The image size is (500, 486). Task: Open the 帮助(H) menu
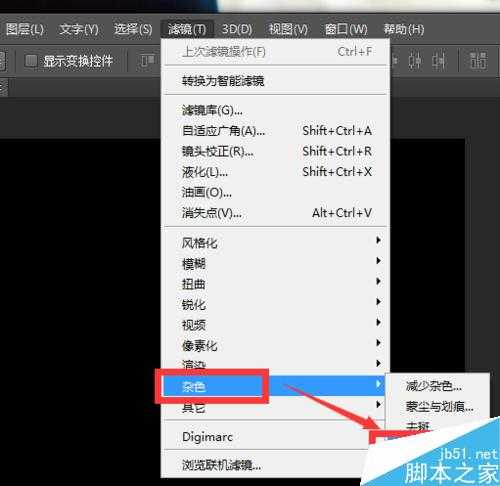coord(404,30)
